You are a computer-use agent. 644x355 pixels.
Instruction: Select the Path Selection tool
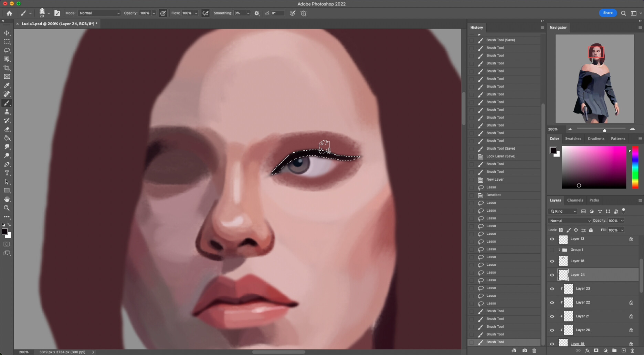coord(7,182)
